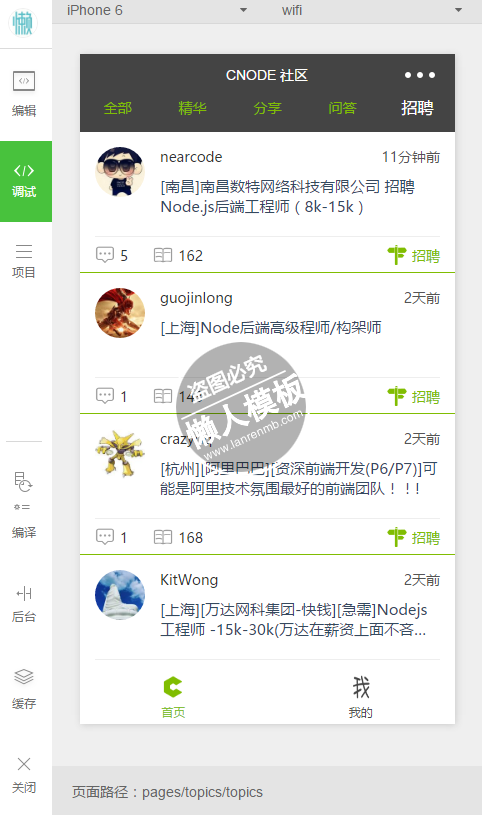The width and height of the screenshot is (482, 815).
Task: Open the 编辑 (edit) sidebar panel
Action: click(x=24, y=94)
